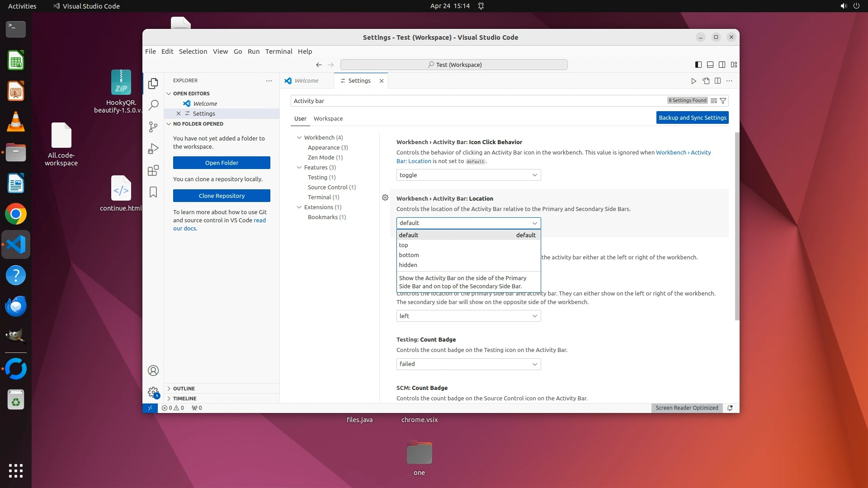Screen dimensions: 868x488
Task: Open Source Control view icon
Action: [153, 127]
